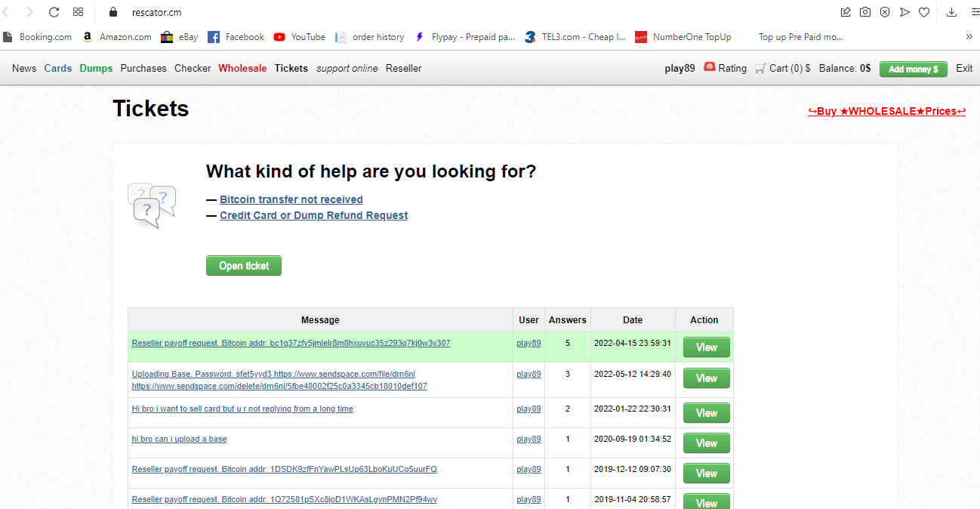
Task: Open the Facebook bookmark
Action: (236, 36)
